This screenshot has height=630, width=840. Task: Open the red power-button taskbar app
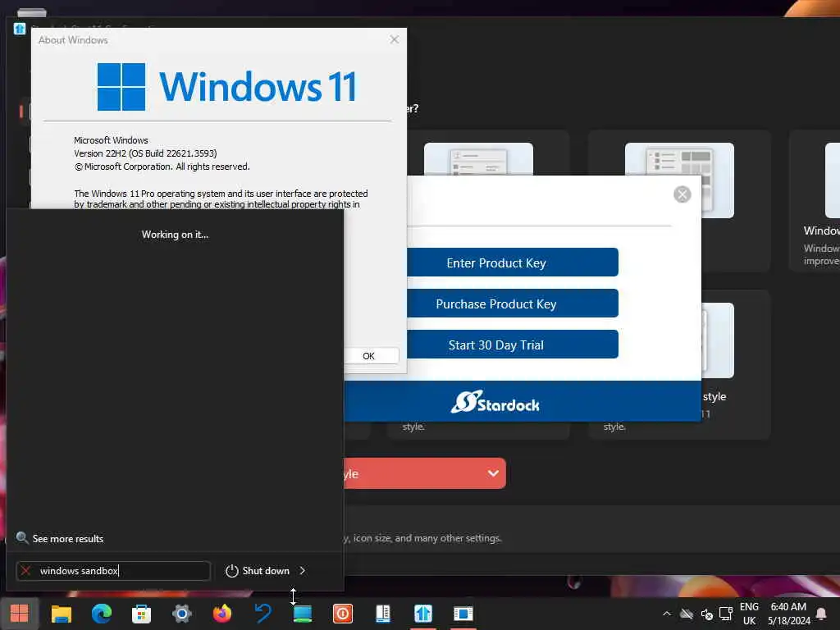[x=343, y=614]
